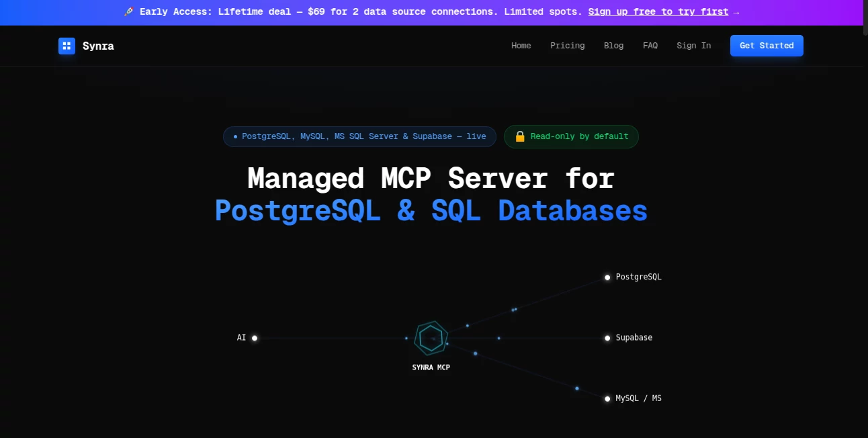Click the Synra MCP hexagon icon
The image size is (868, 438).
tap(431, 338)
